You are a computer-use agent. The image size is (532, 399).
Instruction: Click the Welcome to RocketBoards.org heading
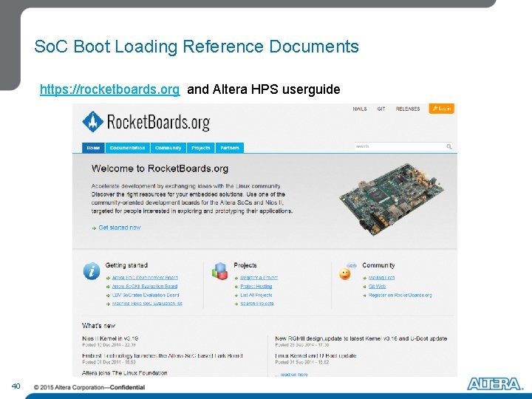(160, 168)
